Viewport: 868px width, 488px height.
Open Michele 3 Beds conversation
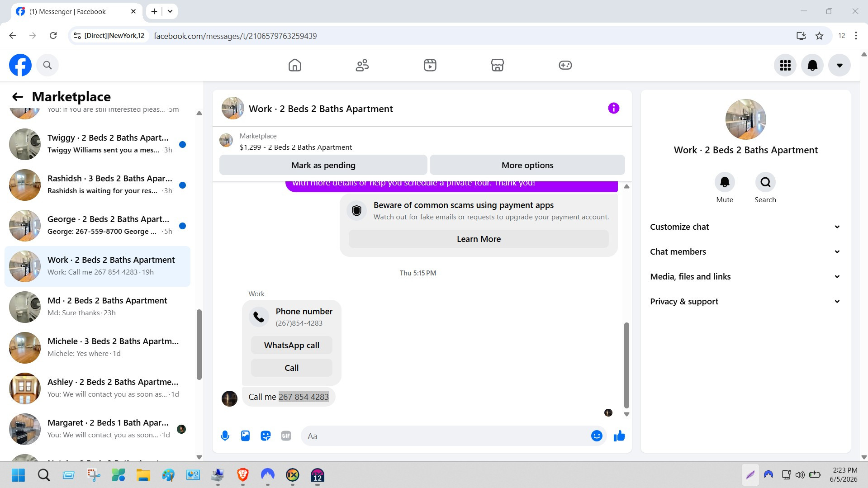[x=97, y=348]
